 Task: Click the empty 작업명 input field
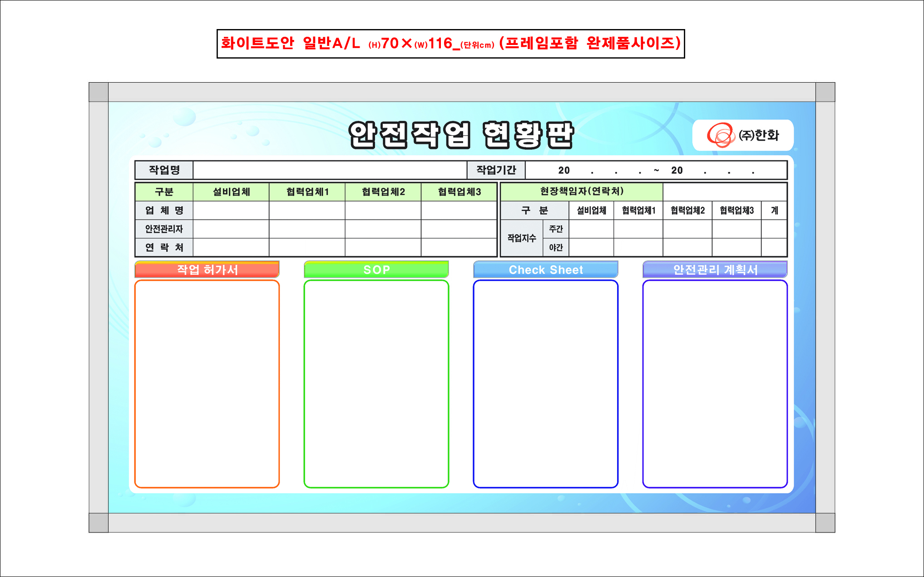(x=330, y=170)
